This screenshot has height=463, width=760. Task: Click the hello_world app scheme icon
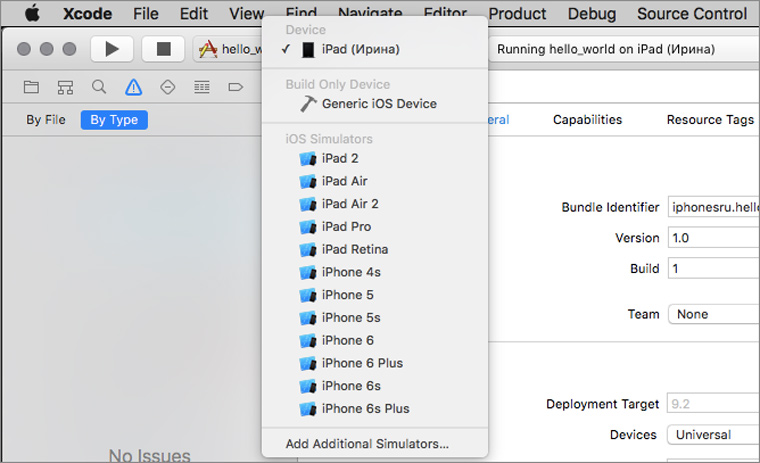coord(208,49)
